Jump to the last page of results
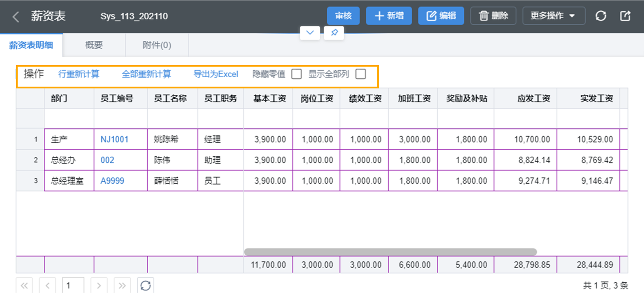Image resolution: width=644 pixels, height=293 pixels. 122,285
